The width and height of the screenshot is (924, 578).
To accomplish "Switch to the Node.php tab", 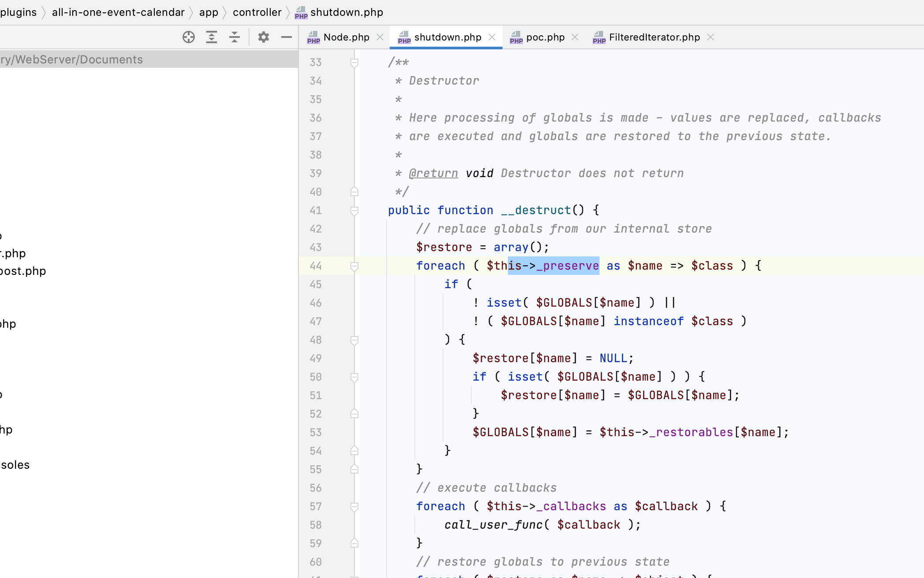I will (346, 37).
